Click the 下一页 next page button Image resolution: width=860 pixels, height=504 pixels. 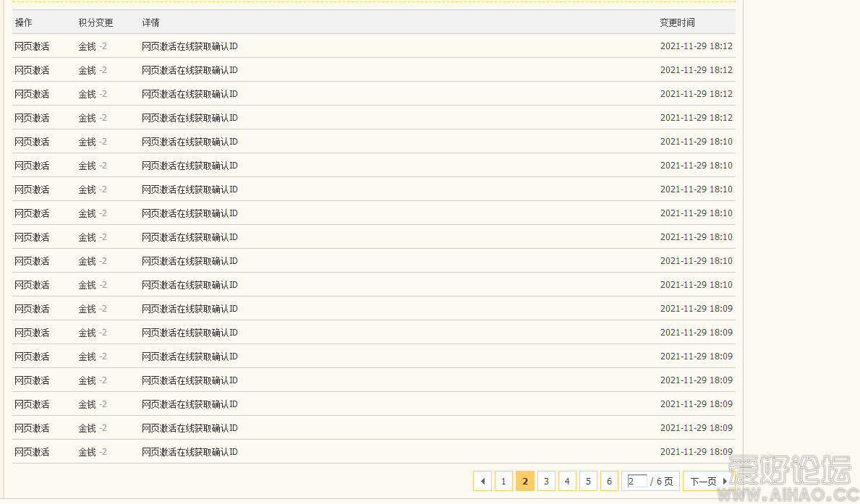pos(707,482)
